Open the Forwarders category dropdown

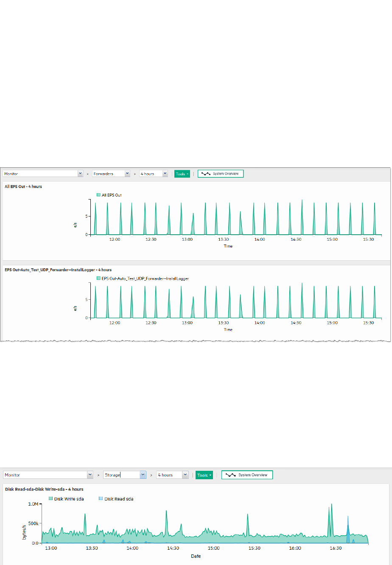pyautogui.click(x=111, y=174)
